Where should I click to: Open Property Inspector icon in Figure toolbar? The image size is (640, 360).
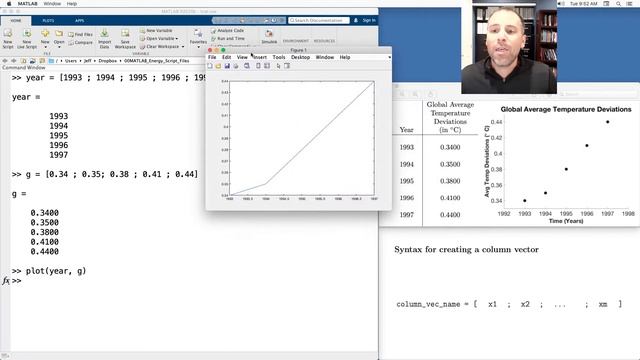coord(287,66)
